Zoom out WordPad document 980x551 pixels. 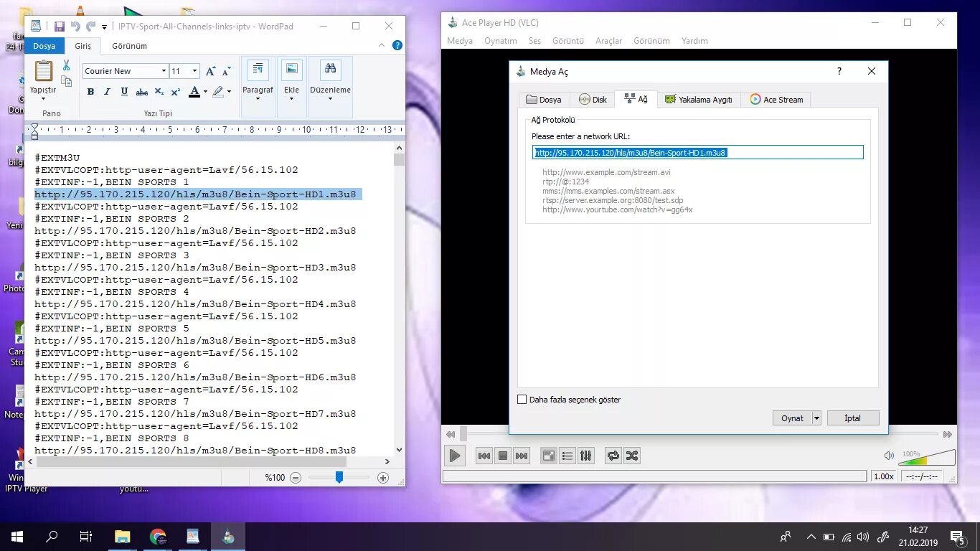296,478
